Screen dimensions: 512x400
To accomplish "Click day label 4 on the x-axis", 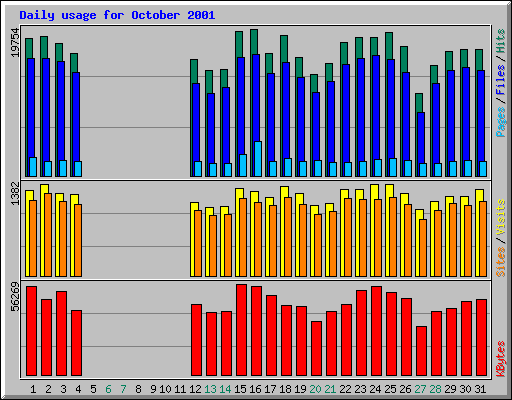I will coord(78,389).
